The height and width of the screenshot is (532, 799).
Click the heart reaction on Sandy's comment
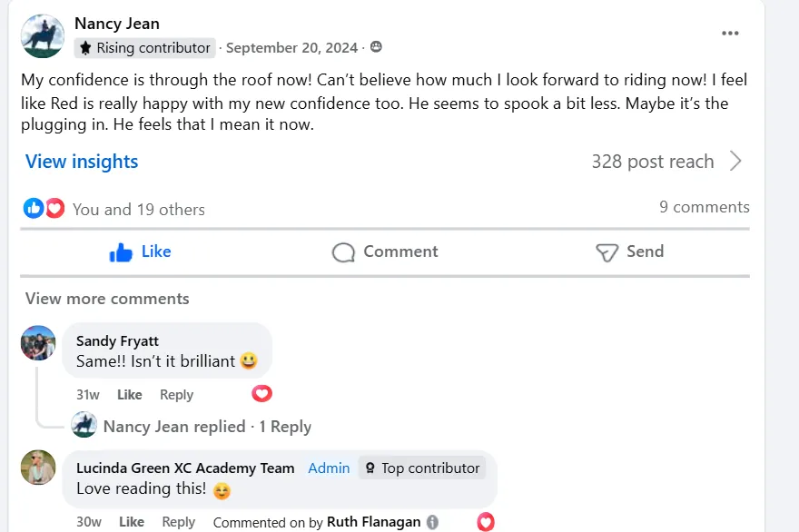tap(261, 394)
